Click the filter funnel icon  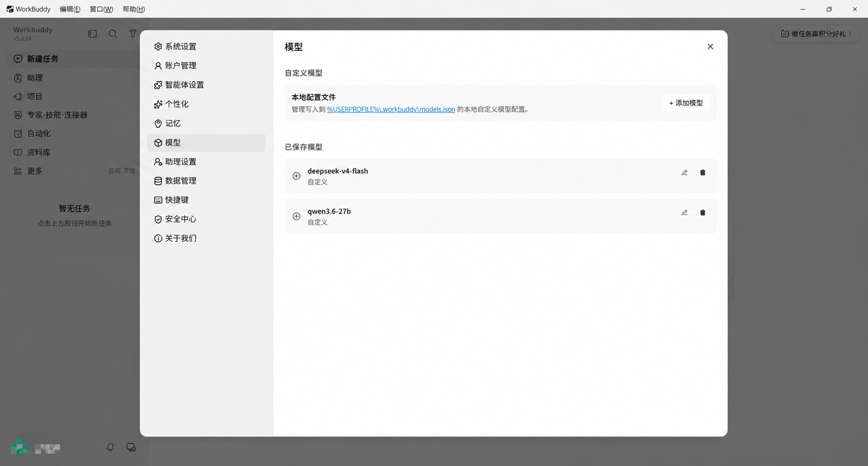click(x=133, y=33)
